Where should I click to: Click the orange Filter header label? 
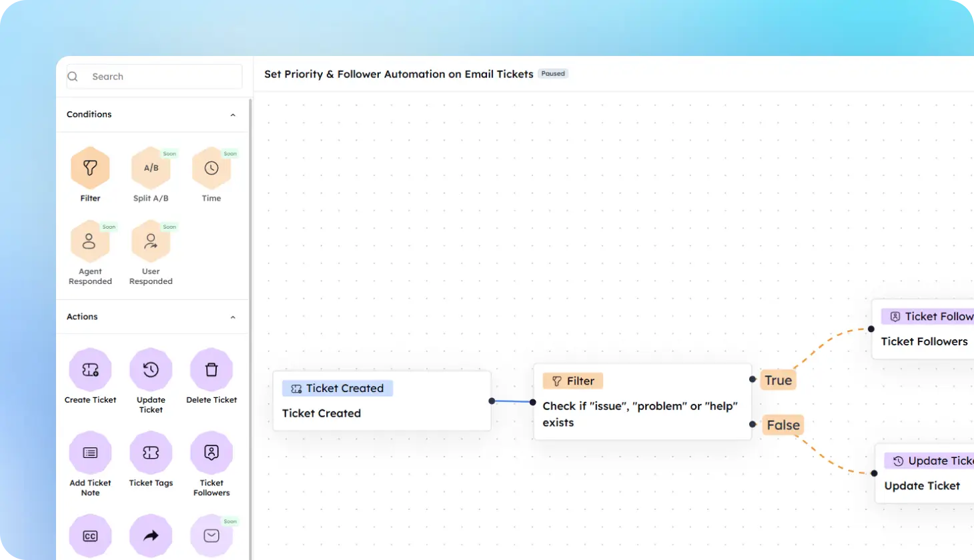(x=573, y=381)
